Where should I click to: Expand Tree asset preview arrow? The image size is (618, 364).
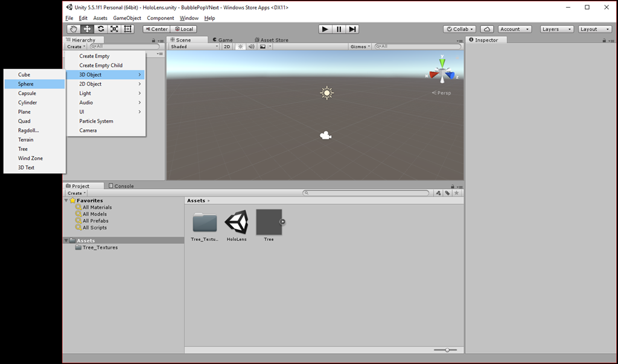(282, 222)
